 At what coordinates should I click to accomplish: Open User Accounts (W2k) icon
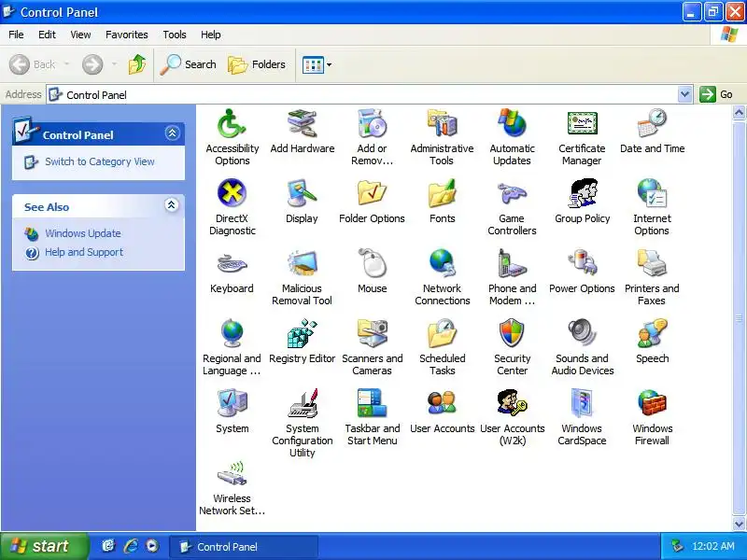pos(512,404)
